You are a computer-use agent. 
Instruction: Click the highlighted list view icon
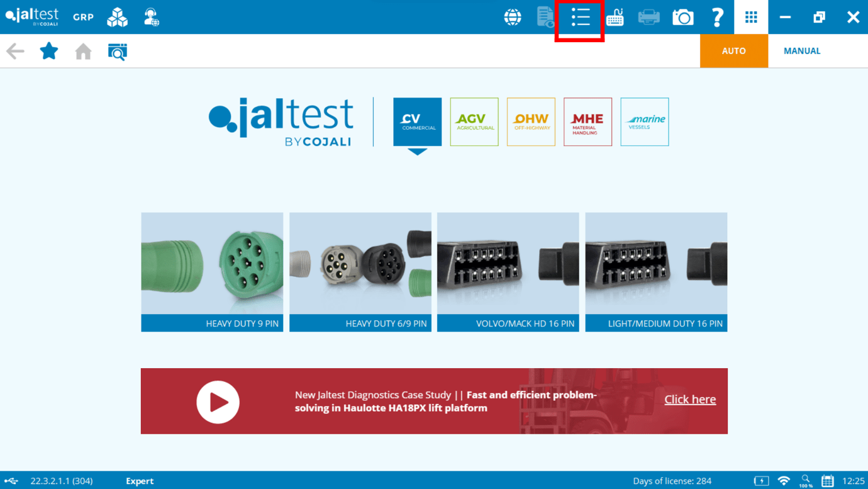pyautogui.click(x=579, y=17)
